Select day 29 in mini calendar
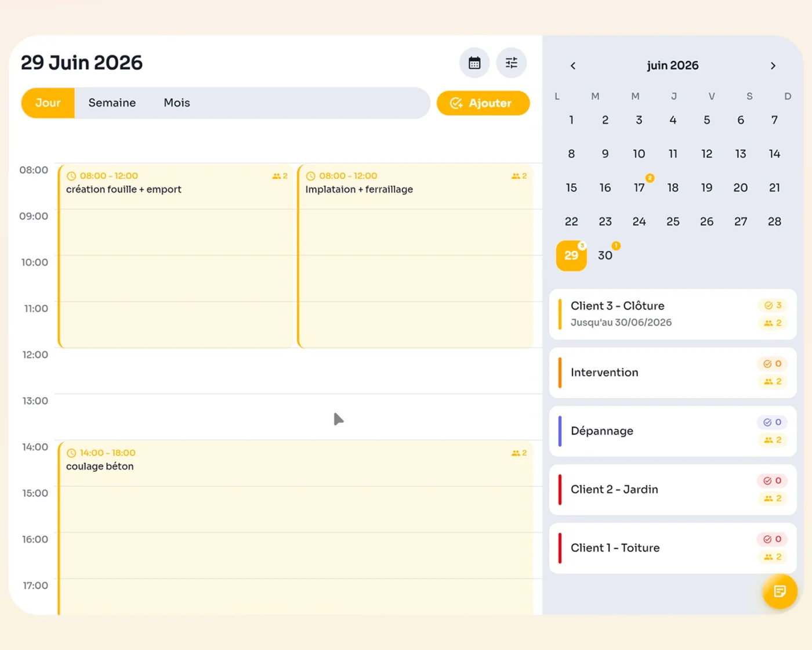 point(571,255)
